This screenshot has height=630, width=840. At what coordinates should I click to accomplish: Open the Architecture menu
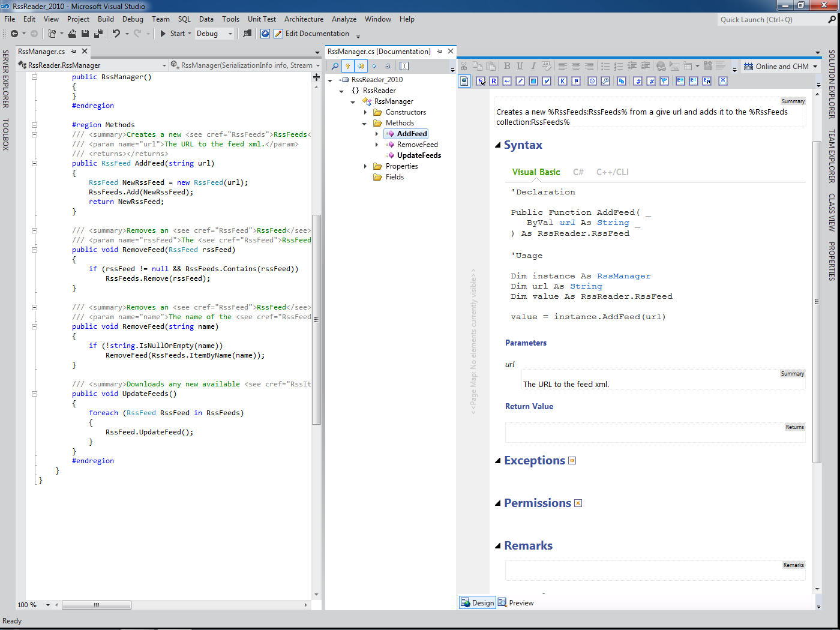click(x=304, y=19)
